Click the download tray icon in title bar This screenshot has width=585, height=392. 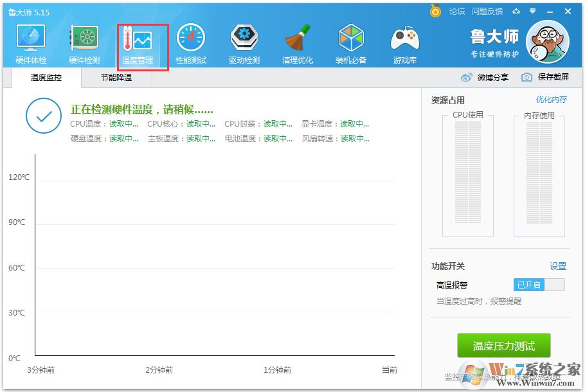(516, 12)
